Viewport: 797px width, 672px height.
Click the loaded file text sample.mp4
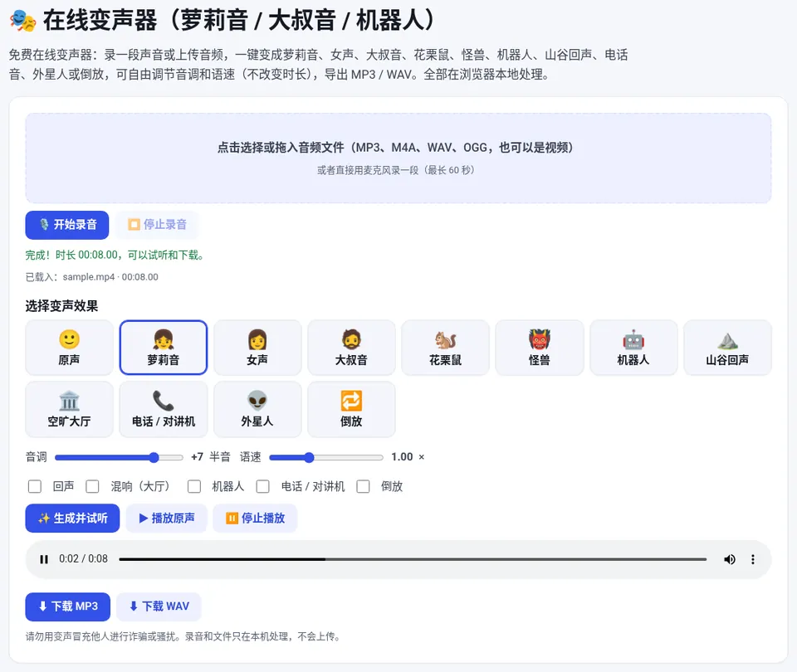coord(89,277)
